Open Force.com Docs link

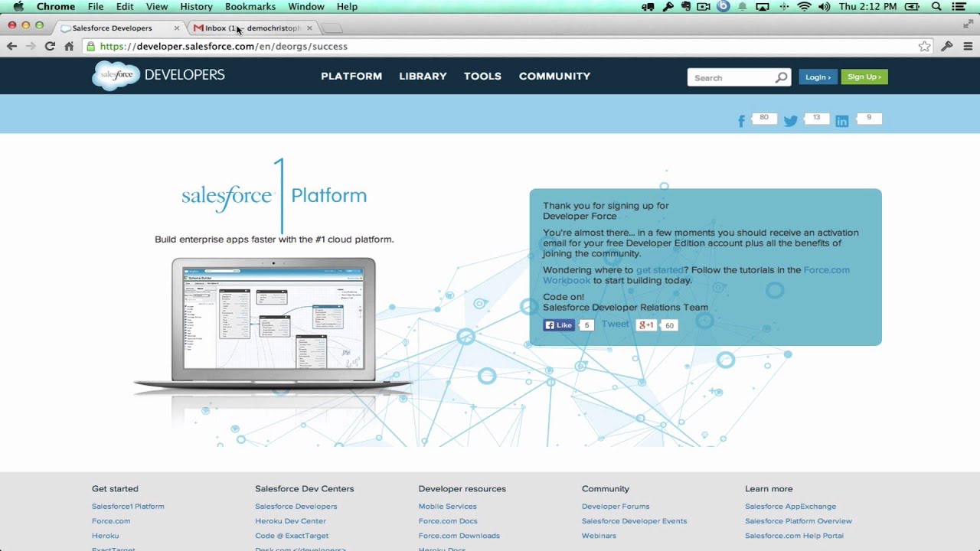[448, 520]
